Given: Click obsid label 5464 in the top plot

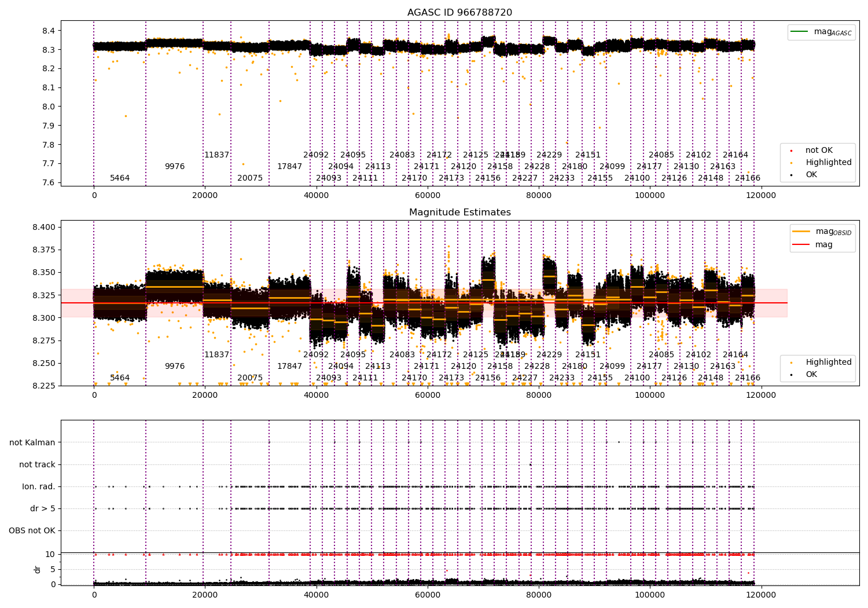Looking at the screenshot, I should 120,178.
